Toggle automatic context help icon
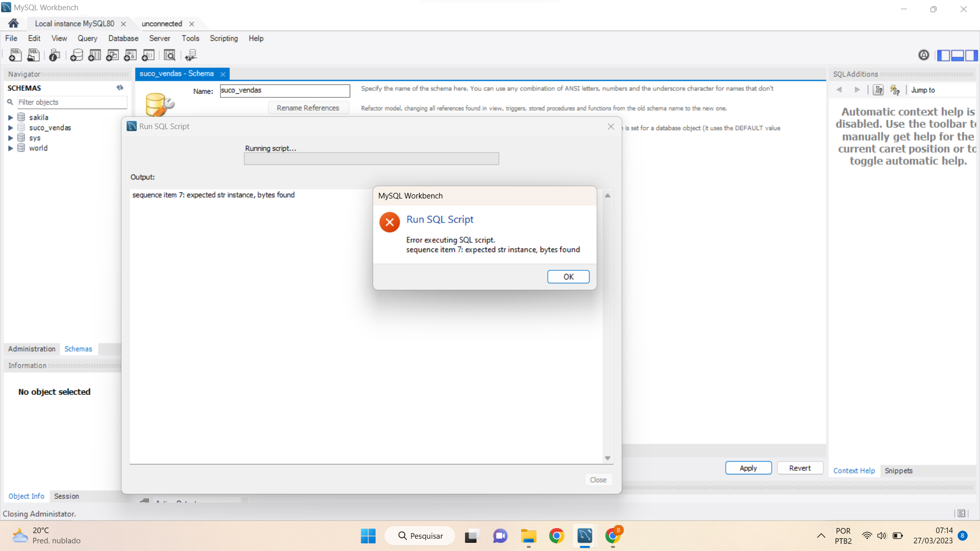980x551 pixels. point(895,90)
